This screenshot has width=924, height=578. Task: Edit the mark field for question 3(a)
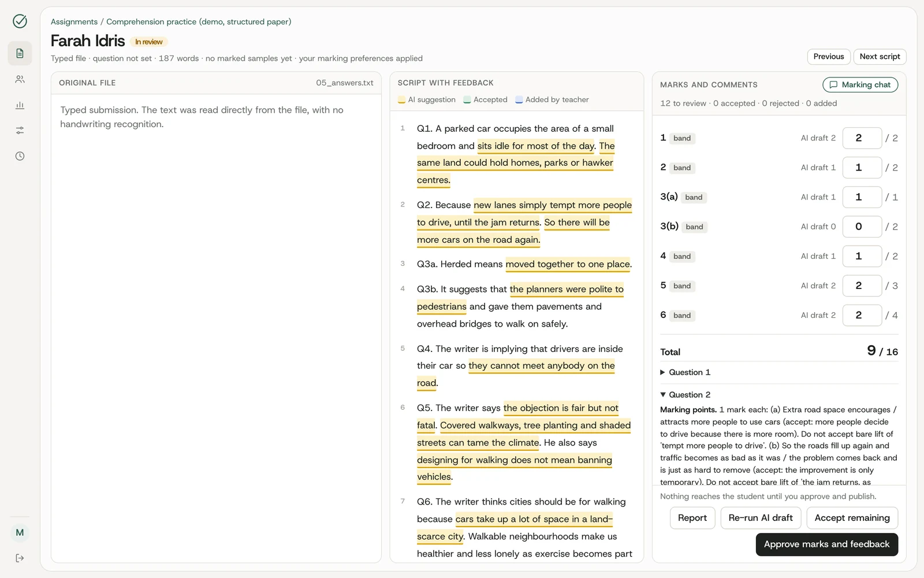862,197
